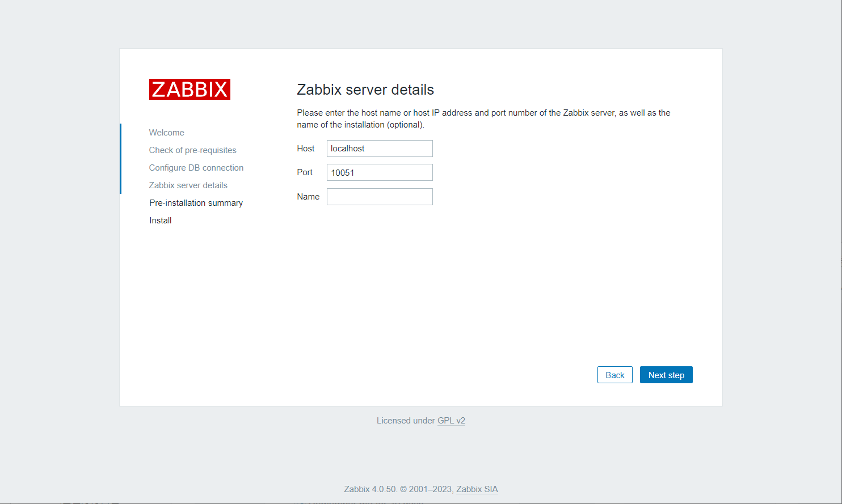Viewport: 842px width, 504px height.
Task: Visit the Zabbix SIA link
Action: tap(477, 489)
